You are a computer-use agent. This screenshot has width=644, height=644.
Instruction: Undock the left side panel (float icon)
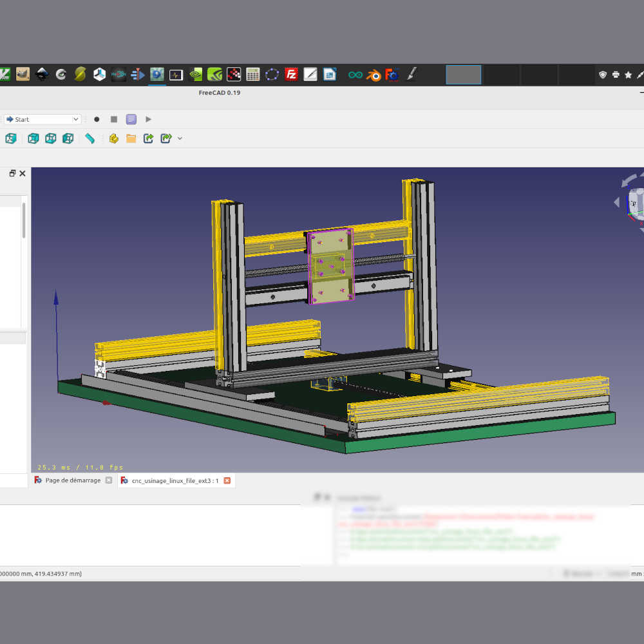pos(12,173)
